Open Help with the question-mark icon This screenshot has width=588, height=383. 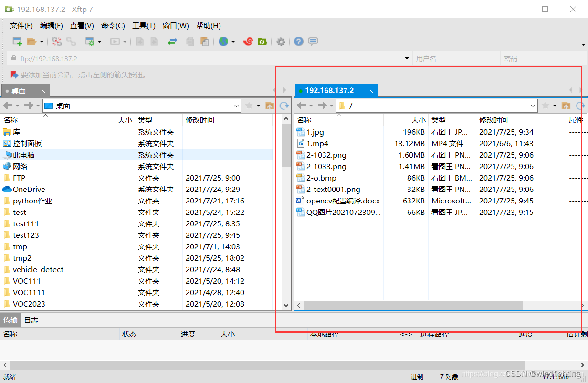pos(299,42)
